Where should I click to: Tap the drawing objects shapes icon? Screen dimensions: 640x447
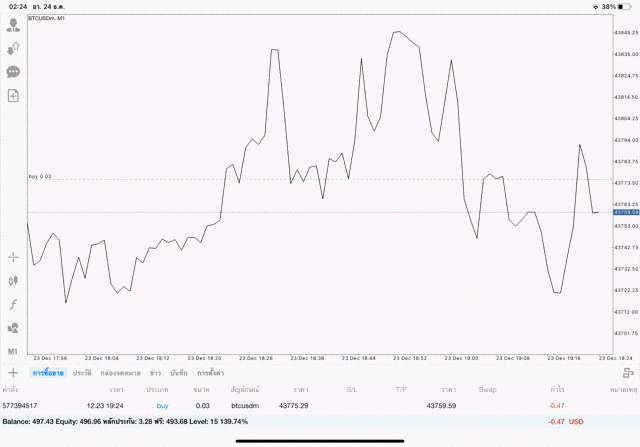click(14, 327)
